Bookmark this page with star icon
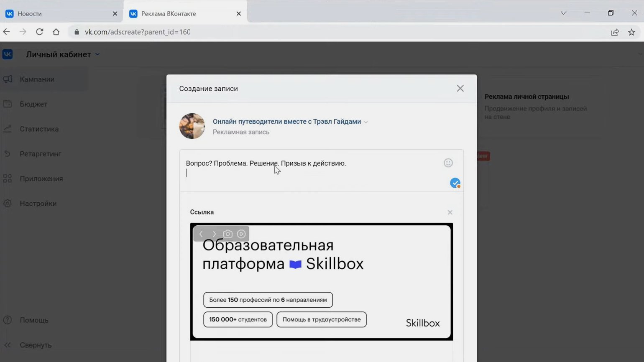The height and width of the screenshot is (362, 644). 631,32
